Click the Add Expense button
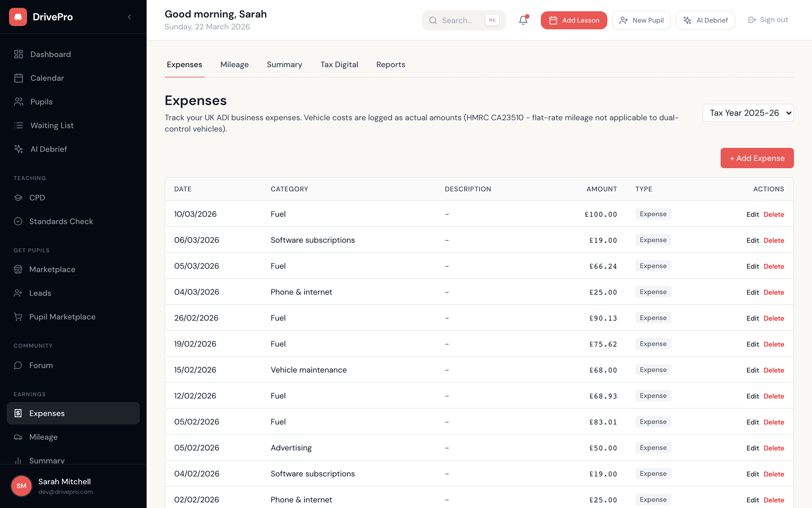812x508 pixels. (757, 158)
